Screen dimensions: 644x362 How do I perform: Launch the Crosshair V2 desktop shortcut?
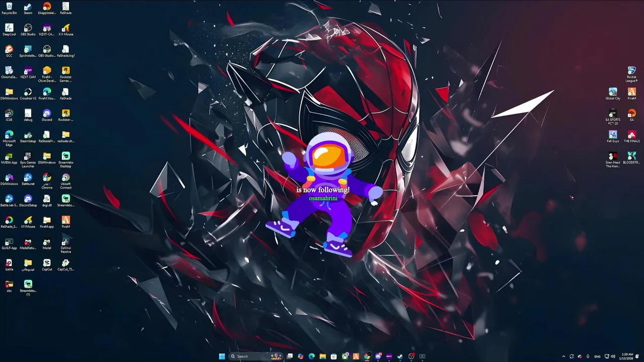(x=28, y=94)
